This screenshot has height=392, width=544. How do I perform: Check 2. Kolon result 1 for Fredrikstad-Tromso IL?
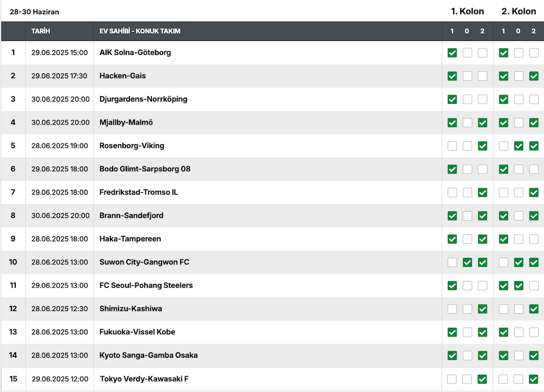tap(503, 192)
